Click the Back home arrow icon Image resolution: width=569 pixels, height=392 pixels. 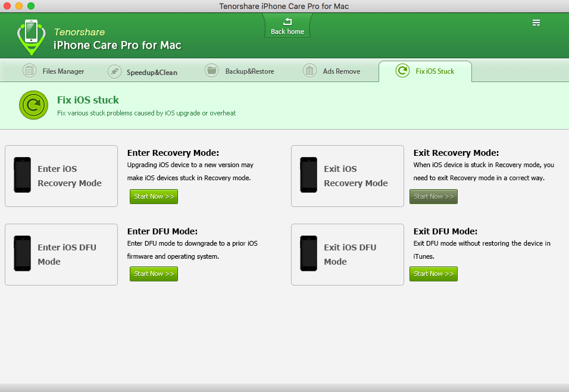pos(287,21)
